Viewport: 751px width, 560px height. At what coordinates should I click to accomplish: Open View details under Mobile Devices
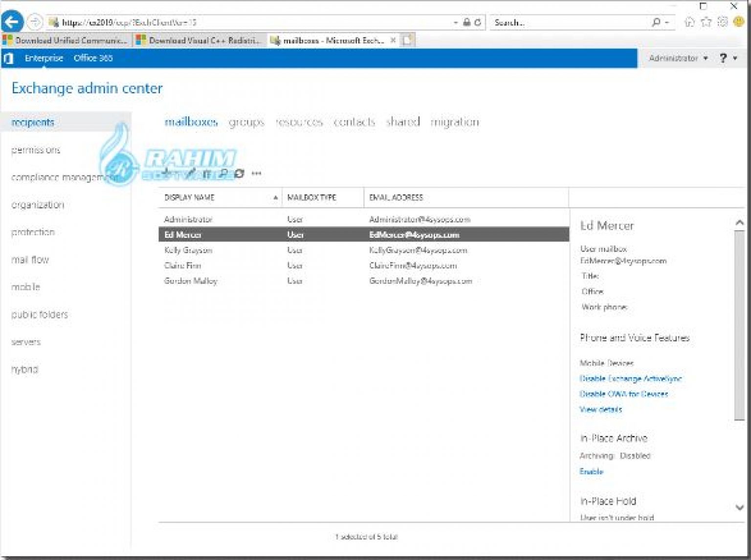point(601,409)
